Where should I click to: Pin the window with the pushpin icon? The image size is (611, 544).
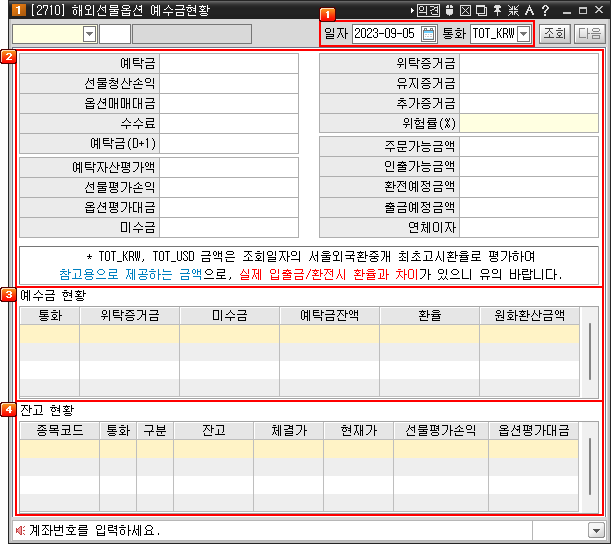[x=496, y=10]
